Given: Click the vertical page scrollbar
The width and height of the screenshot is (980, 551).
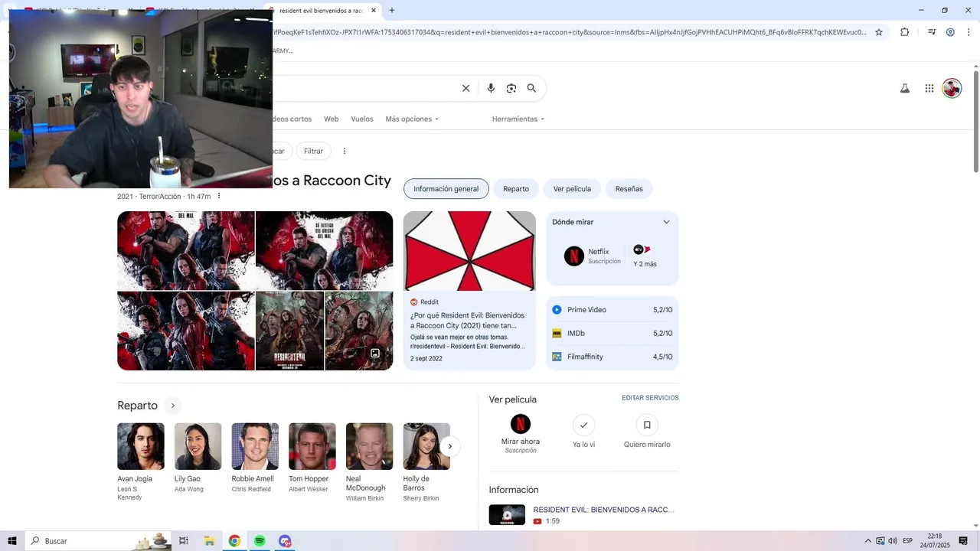Looking at the screenshot, I should point(976,121).
